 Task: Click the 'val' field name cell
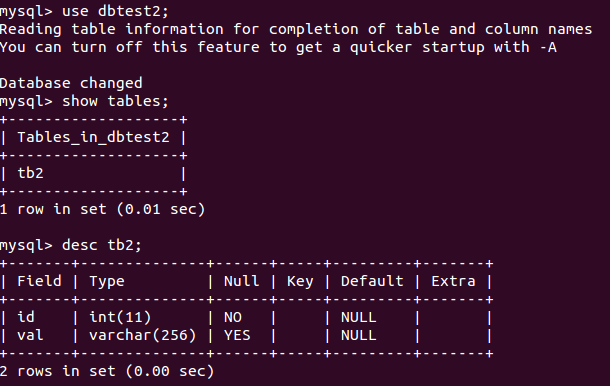coord(30,335)
